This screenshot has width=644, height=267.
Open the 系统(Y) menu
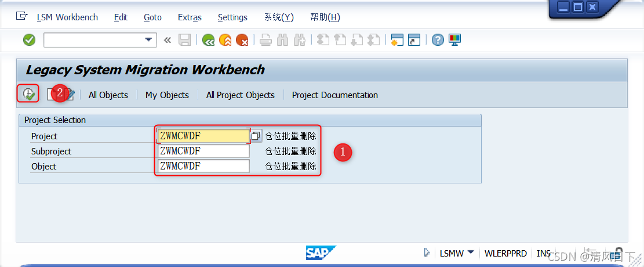coord(279,17)
